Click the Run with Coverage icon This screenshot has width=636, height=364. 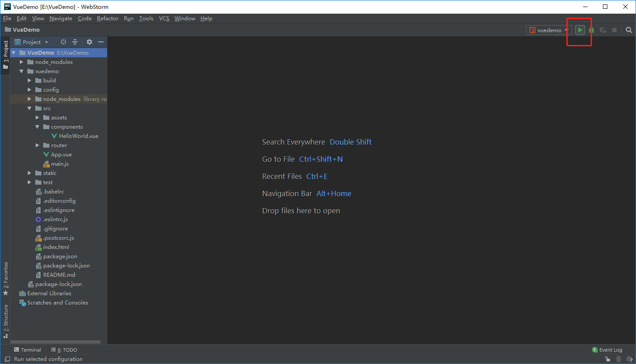(603, 30)
